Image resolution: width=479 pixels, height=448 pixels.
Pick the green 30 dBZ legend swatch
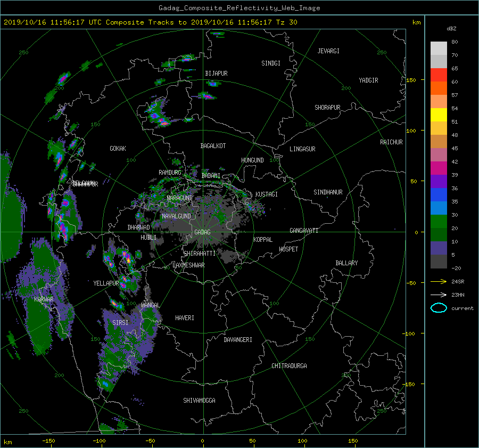click(x=439, y=222)
